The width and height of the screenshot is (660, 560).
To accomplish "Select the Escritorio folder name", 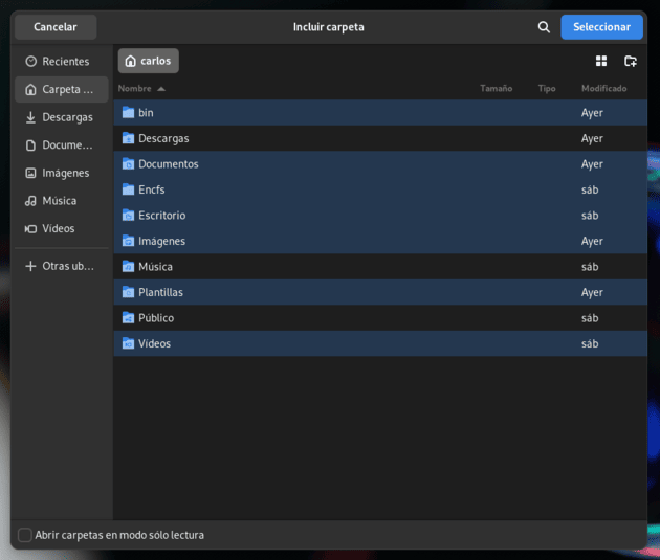I will click(162, 215).
